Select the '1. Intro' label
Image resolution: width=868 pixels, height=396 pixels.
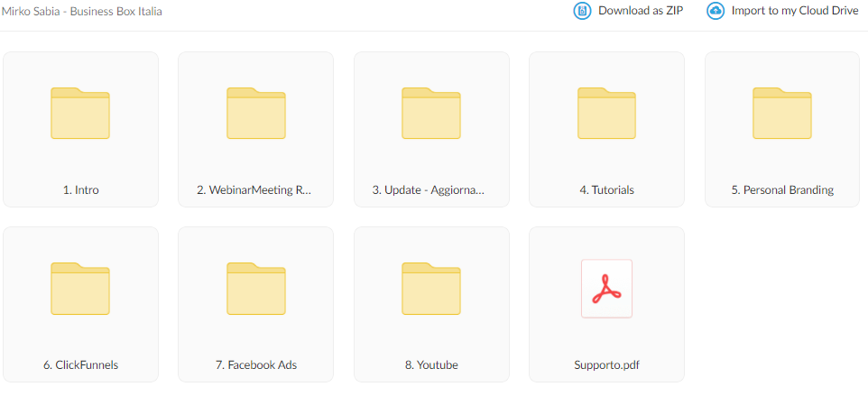click(x=81, y=190)
